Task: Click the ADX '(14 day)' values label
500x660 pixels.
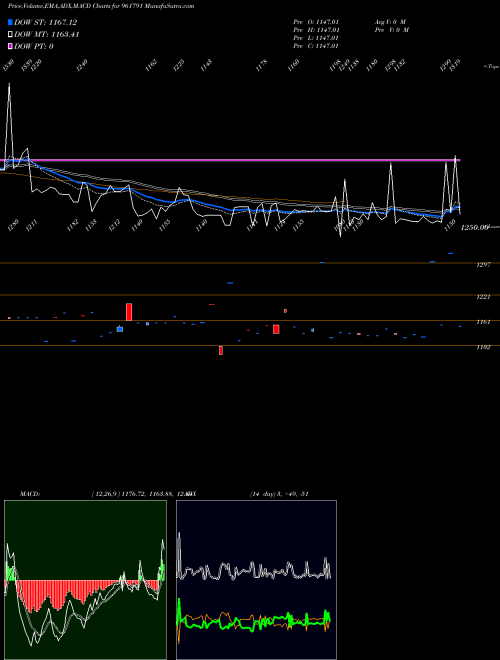Action: (279, 494)
